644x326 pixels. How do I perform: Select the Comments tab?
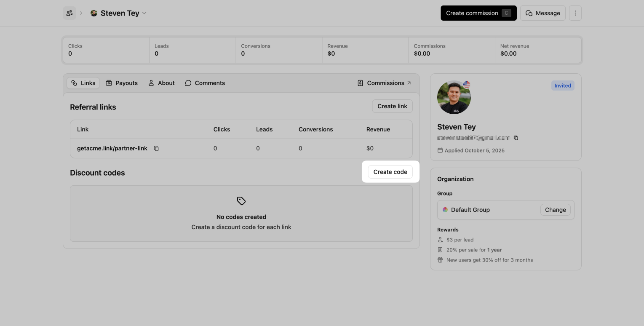tap(205, 83)
